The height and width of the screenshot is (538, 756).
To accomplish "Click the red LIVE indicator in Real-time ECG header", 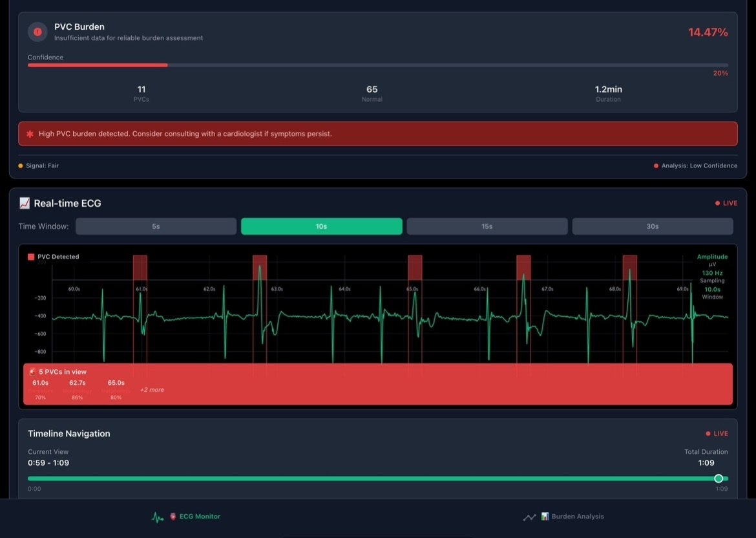I will click(726, 203).
